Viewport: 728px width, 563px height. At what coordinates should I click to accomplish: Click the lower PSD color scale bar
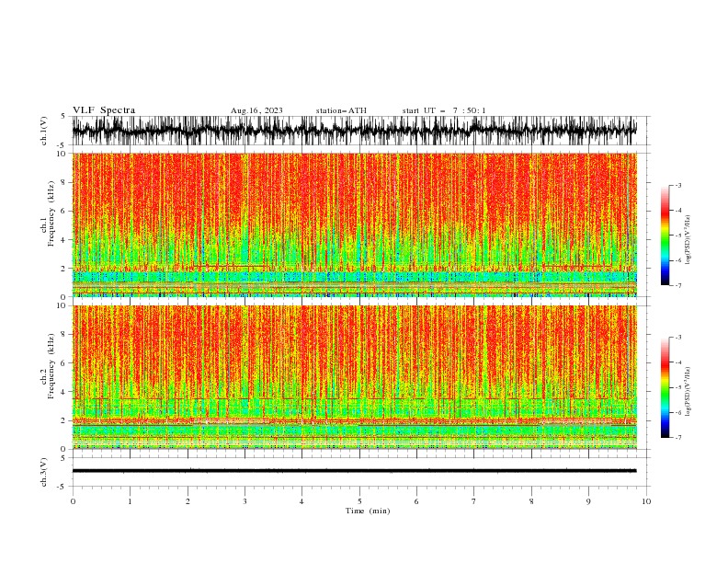665,387
